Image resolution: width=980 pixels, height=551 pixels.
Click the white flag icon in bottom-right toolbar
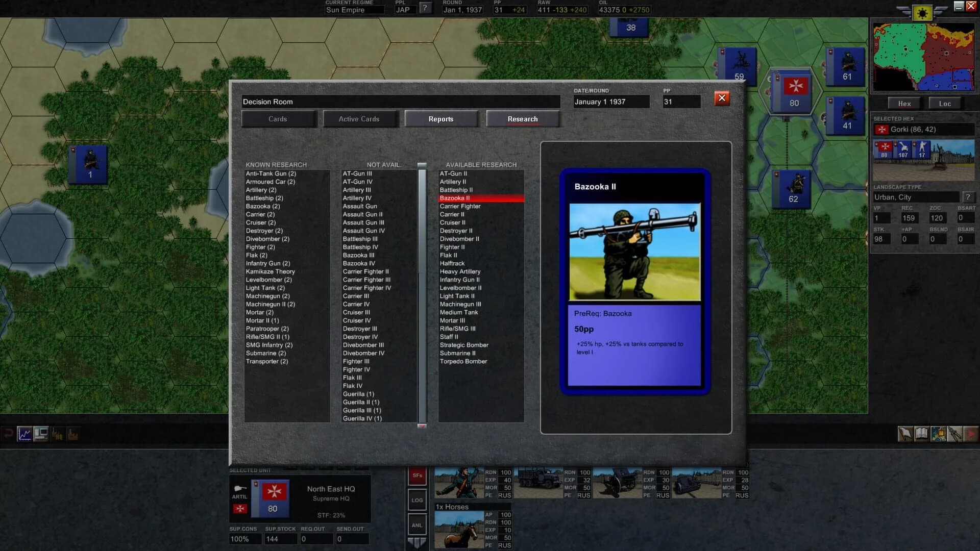[x=904, y=434]
